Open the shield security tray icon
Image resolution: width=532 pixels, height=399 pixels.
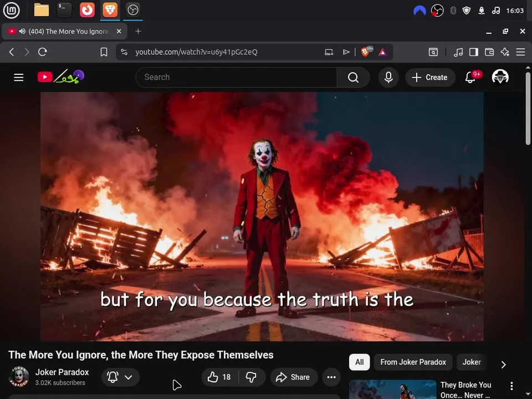(x=467, y=11)
